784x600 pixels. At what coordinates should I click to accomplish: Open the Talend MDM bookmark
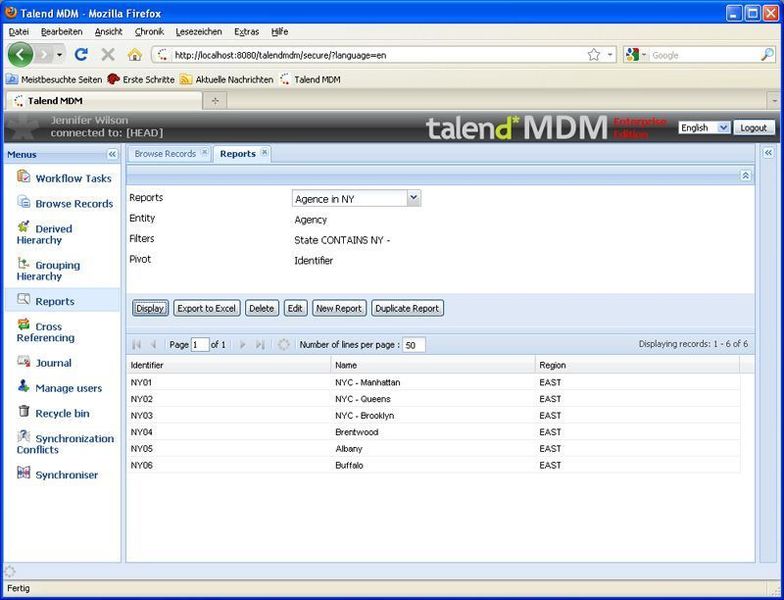click(310, 79)
